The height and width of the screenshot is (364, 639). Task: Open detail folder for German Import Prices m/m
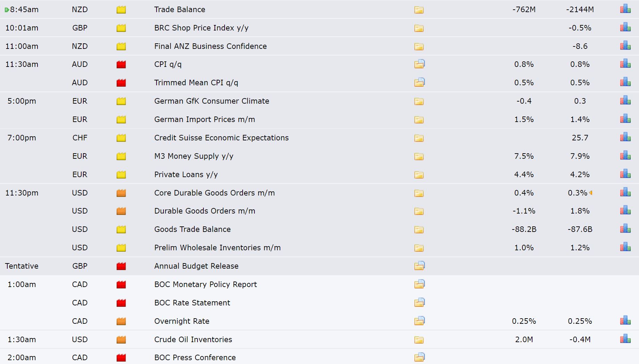click(419, 120)
